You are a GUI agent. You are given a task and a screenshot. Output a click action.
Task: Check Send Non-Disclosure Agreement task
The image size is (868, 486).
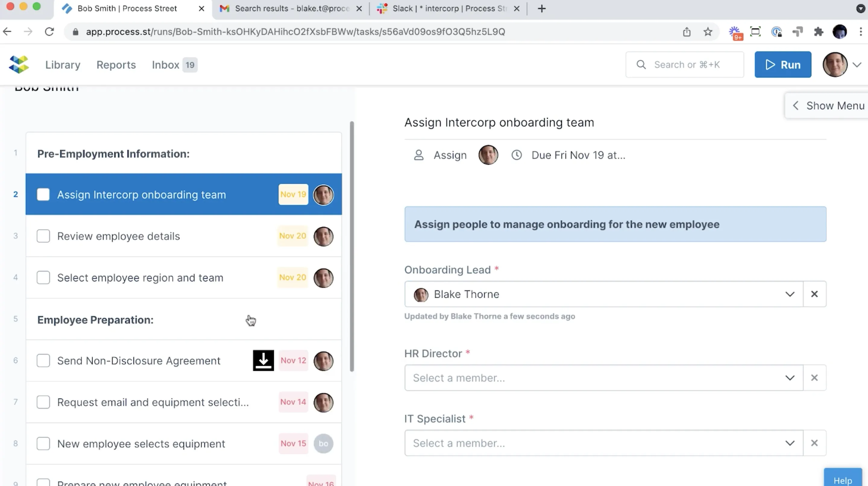[x=43, y=360]
